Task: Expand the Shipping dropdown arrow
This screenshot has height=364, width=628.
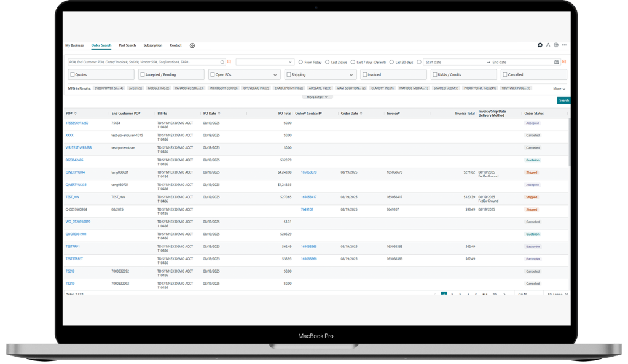Action: click(351, 75)
